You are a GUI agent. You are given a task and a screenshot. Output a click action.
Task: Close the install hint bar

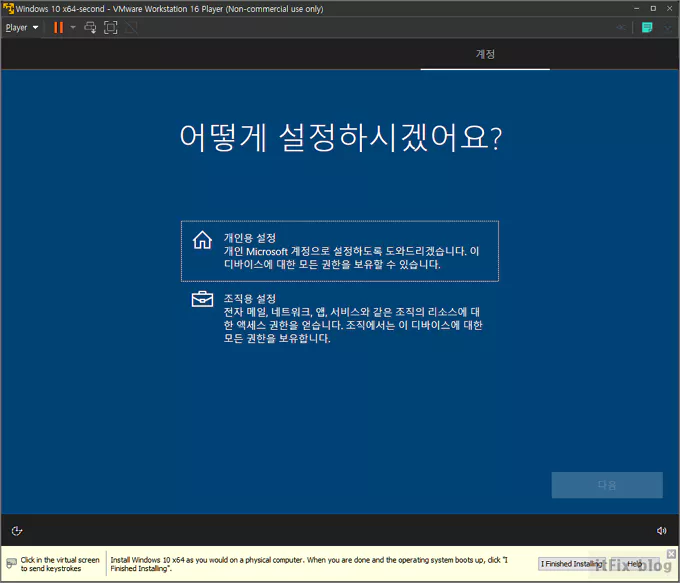click(x=671, y=554)
